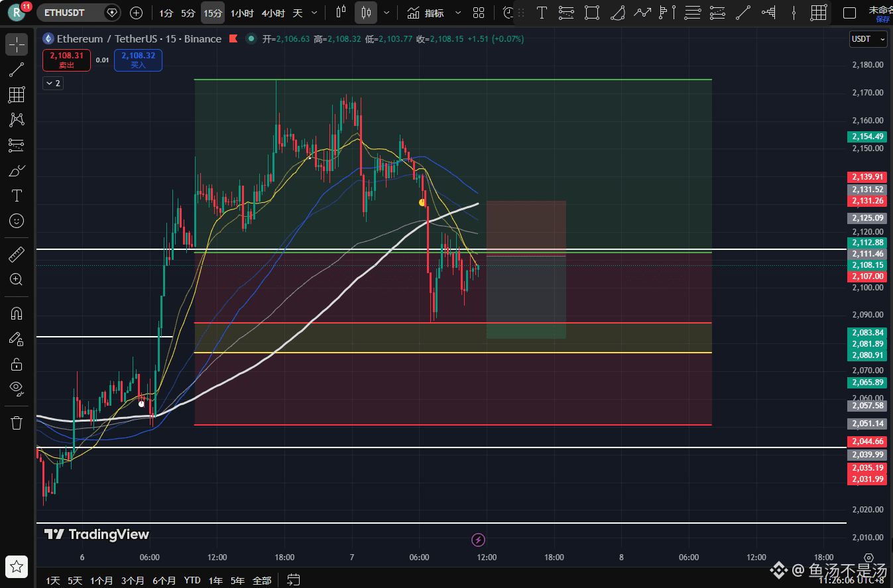Select the diagonal line tool in floating toolbar
Screen dimensions: 893x588
(x=743, y=13)
